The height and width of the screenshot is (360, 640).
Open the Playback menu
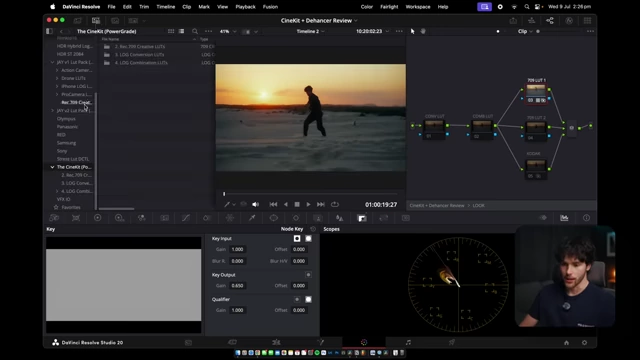(x=245, y=7)
